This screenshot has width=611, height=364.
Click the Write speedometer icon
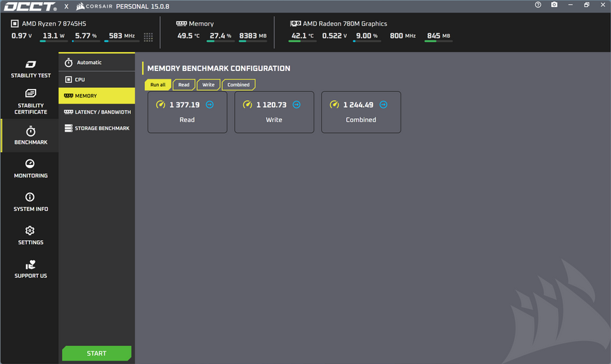pyautogui.click(x=247, y=104)
